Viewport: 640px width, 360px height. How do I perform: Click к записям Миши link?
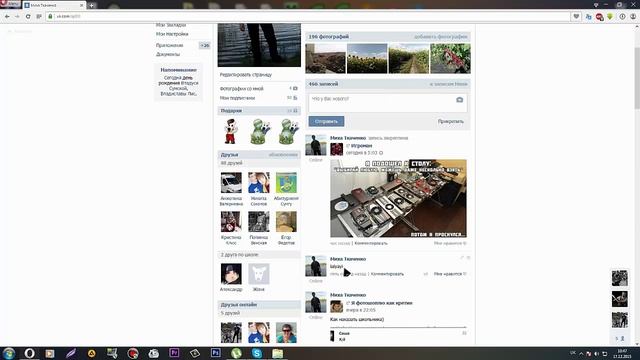point(448,84)
